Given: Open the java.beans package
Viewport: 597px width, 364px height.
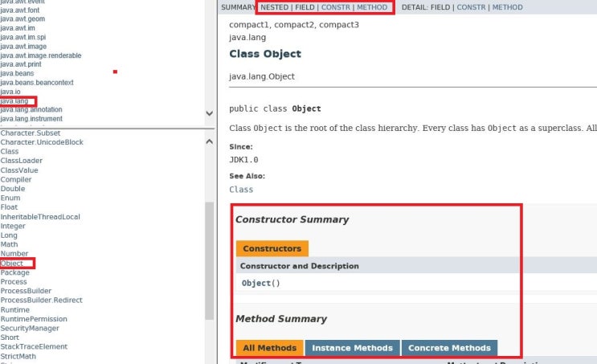Looking at the screenshot, I should tap(17, 73).
